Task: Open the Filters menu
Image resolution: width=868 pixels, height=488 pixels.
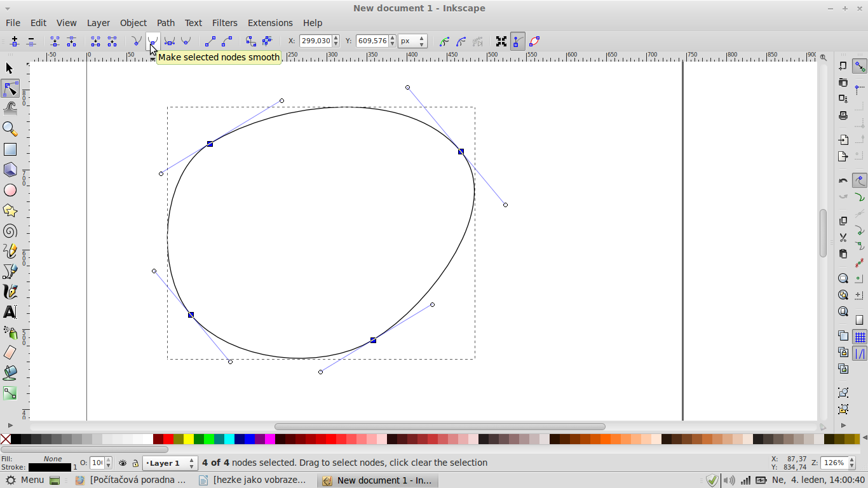Action: (x=224, y=23)
